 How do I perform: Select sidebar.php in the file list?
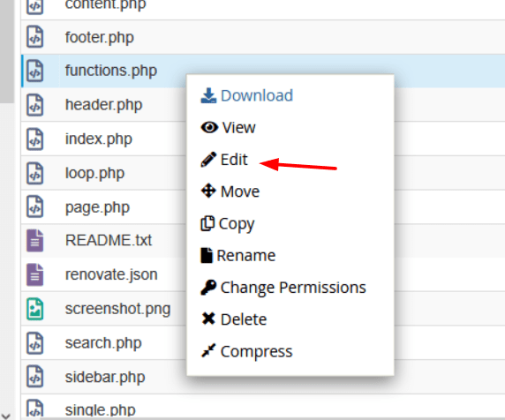(x=105, y=377)
